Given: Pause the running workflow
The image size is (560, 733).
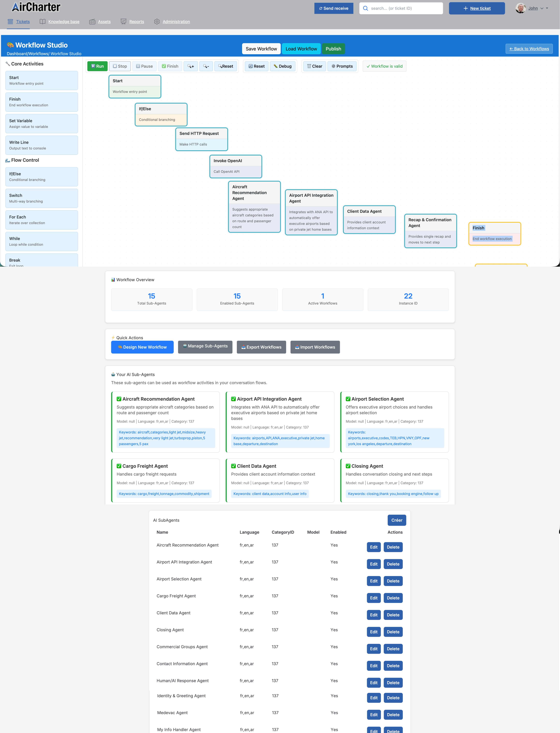Looking at the screenshot, I should (144, 66).
